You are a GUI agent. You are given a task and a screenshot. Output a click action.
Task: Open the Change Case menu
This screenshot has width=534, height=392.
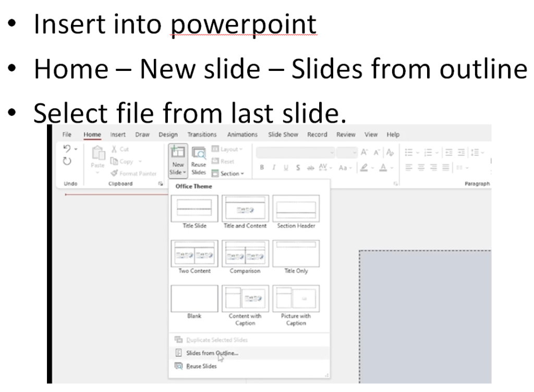345,168
